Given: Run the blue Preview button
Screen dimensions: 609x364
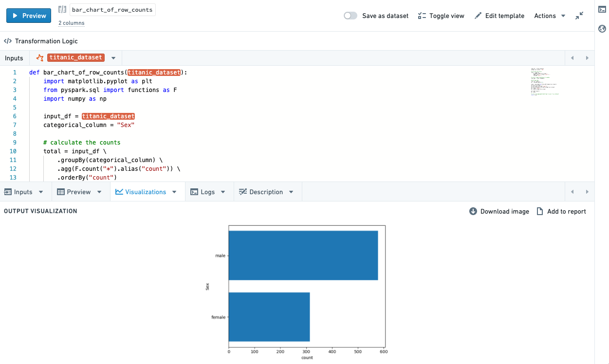Looking at the screenshot, I should (x=29, y=16).
